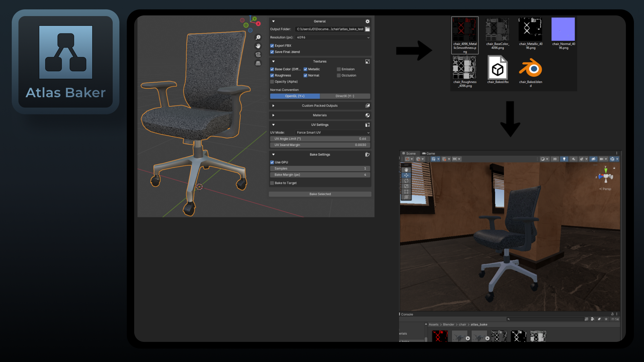The width and height of the screenshot is (644, 362).
Task: Enable Opacity (Alpha) checkbox
Action: [272, 82]
